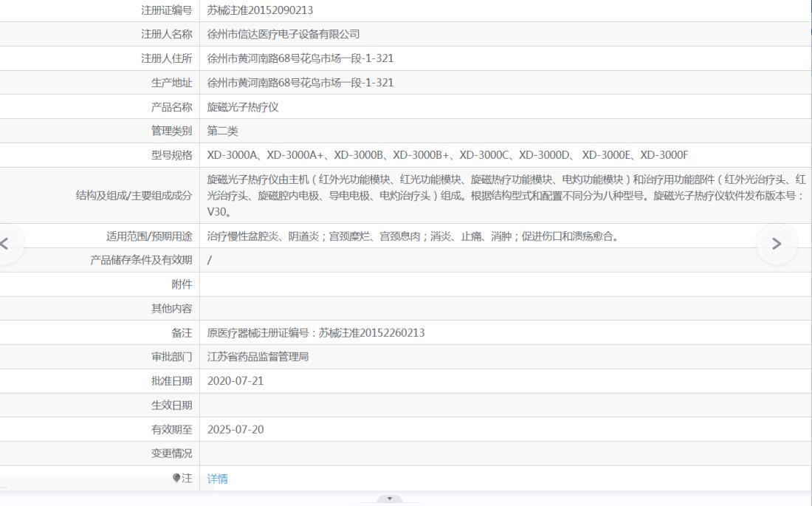Click the 有效期至 field label
The width and height of the screenshot is (812, 506).
(171, 430)
